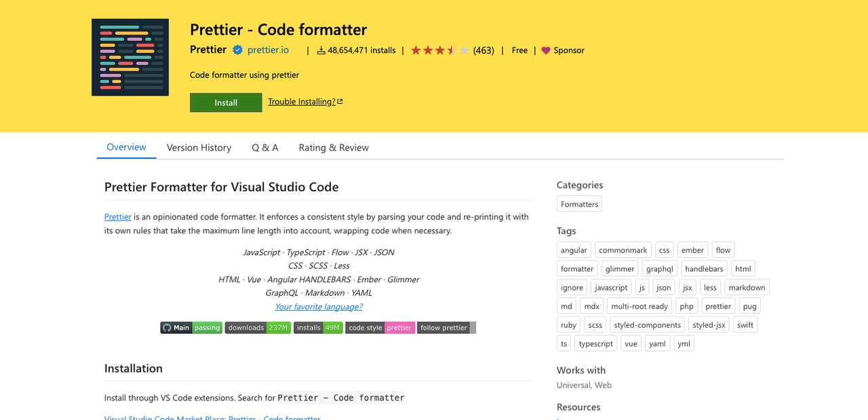Click the Prettier extension logo image
Image resolution: width=868 pixels, height=420 pixels.
[130, 57]
